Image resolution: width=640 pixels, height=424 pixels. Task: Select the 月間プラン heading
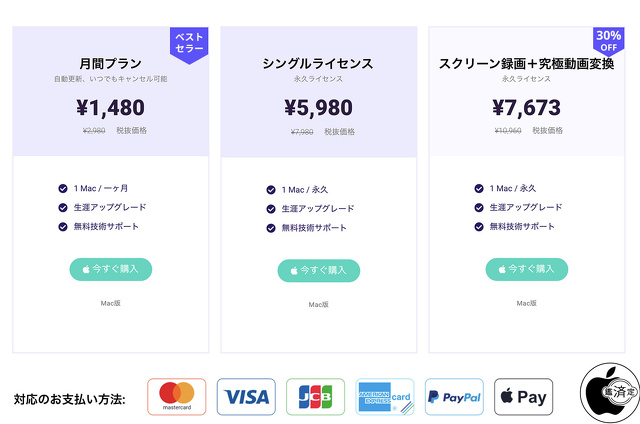click(110, 63)
